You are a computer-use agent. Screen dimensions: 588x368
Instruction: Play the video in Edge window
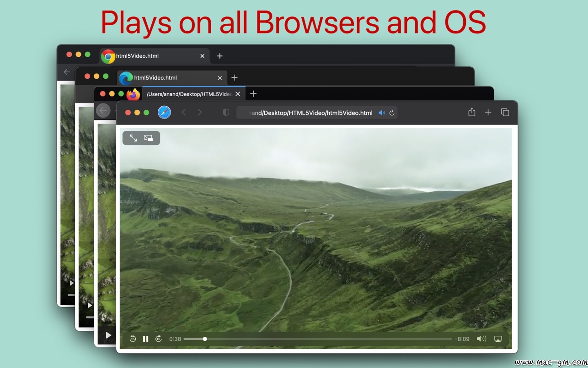tap(90, 305)
